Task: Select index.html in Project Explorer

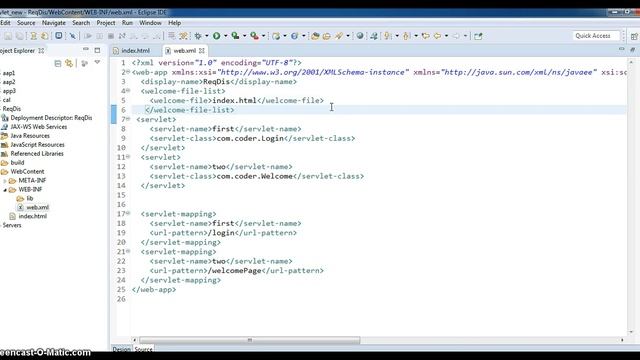Action: (32, 216)
